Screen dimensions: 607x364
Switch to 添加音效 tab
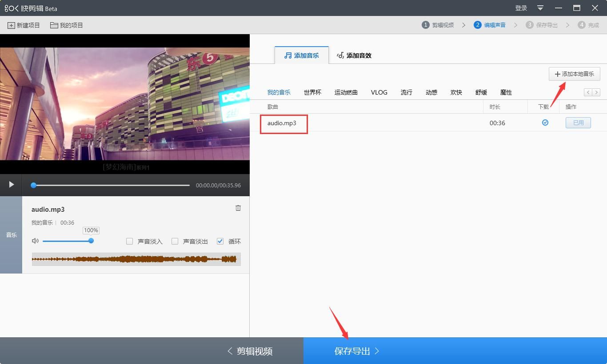click(x=354, y=55)
